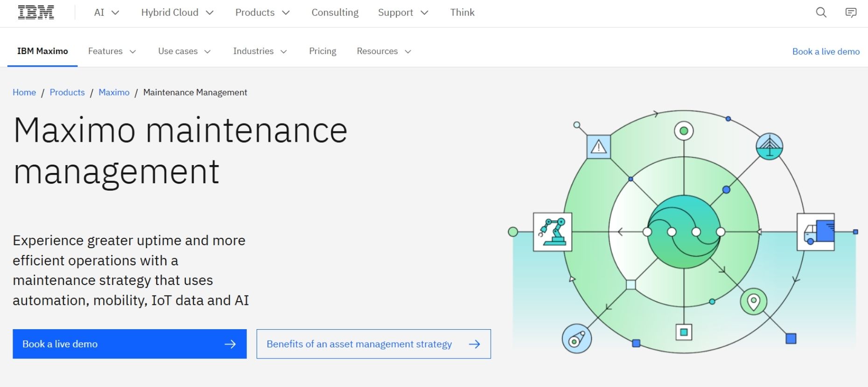Follow the Products breadcrumb link
868x387 pixels.
[67, 92]
